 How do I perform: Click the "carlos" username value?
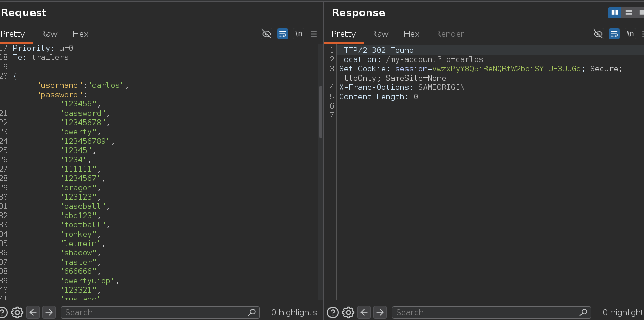point(106,85)
